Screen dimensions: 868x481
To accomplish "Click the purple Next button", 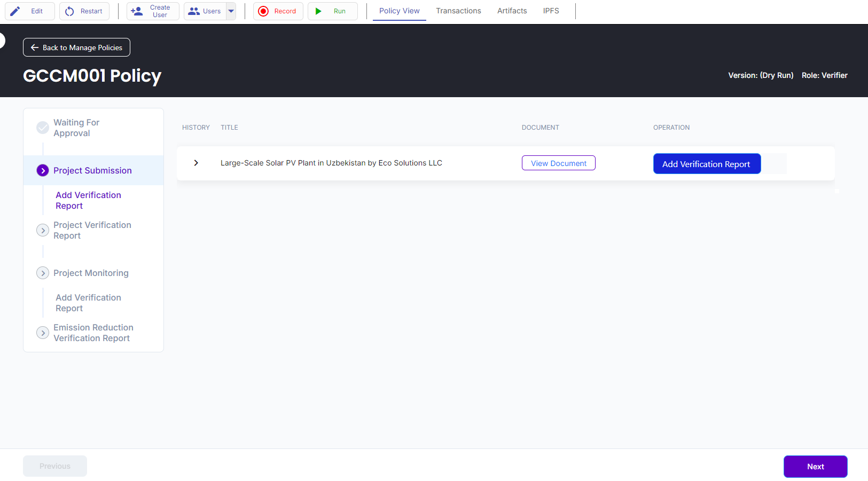I will tap(815, 467).
